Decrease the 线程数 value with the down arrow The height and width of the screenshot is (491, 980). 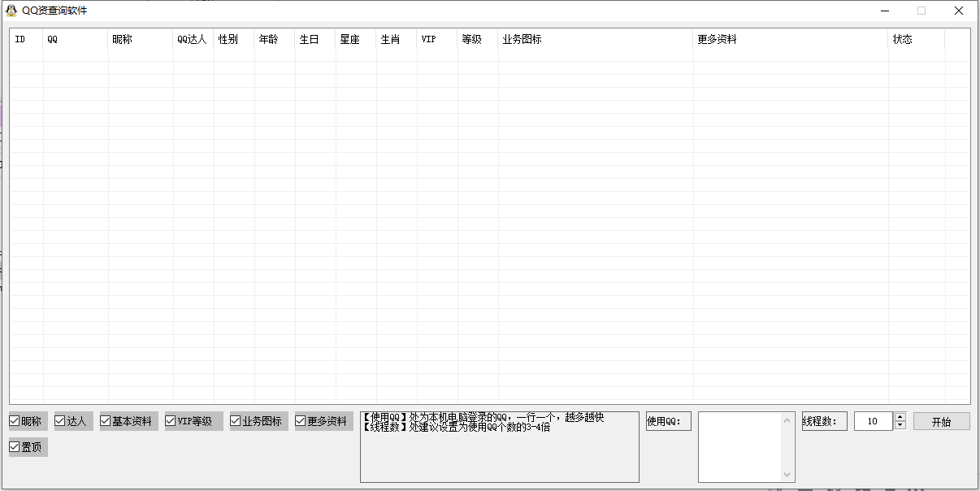click(x=900, y=425)
